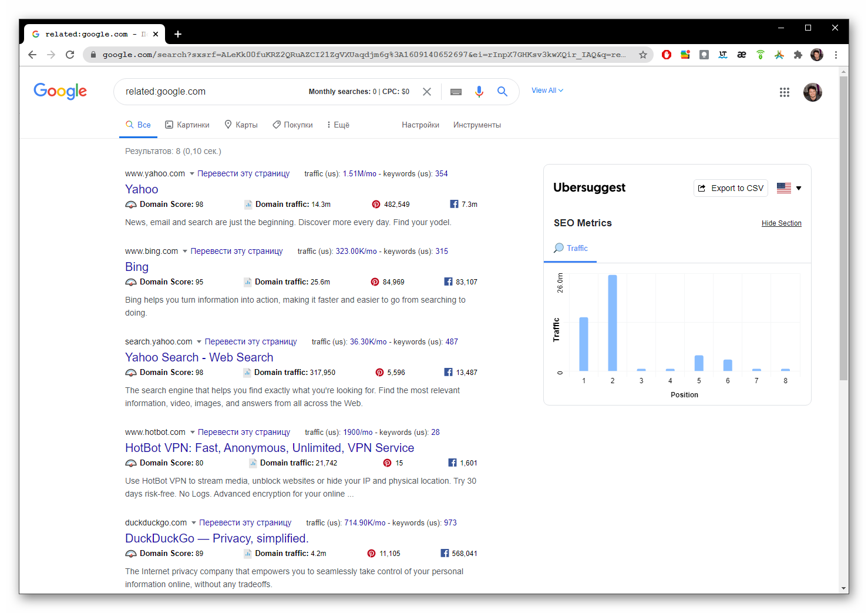868x613 pixels.
Task: Open Google apps grid
Action: click(x=785, y=92)
